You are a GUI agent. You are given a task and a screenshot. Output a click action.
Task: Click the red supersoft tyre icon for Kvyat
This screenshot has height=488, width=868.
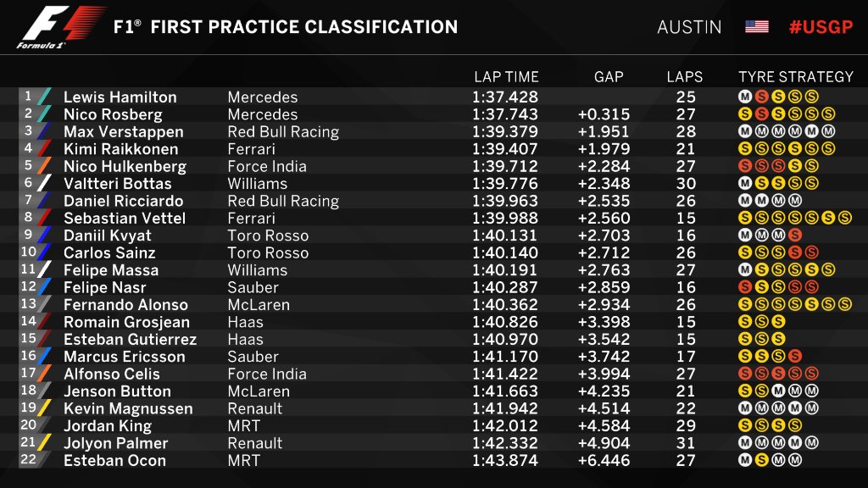pos(795,236)
